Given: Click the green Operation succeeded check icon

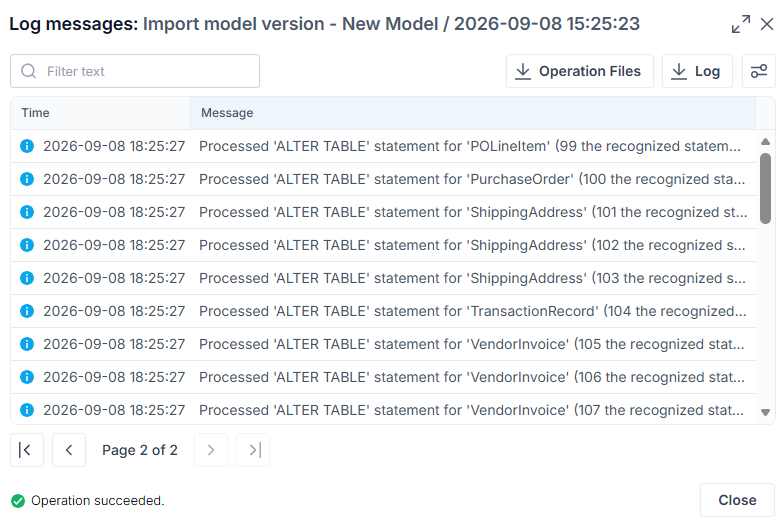Looking at the screenshot, I should 18,501.
